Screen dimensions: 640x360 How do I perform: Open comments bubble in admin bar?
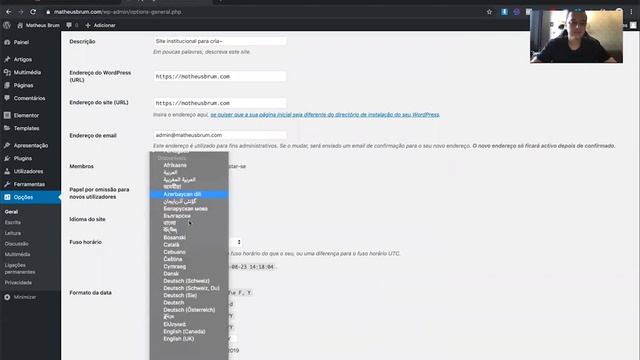pyautogui.click(x=72, y=25)
